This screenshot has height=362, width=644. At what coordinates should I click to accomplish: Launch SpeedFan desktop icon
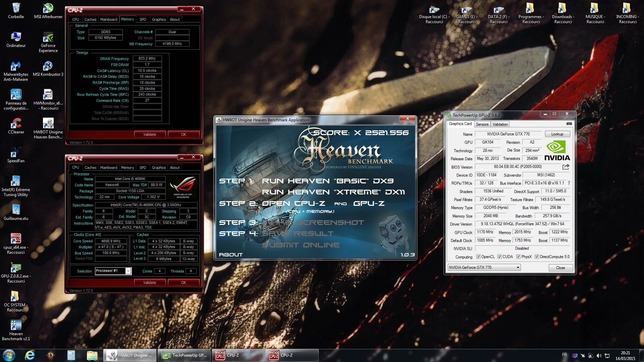click(x=16, y=155)
